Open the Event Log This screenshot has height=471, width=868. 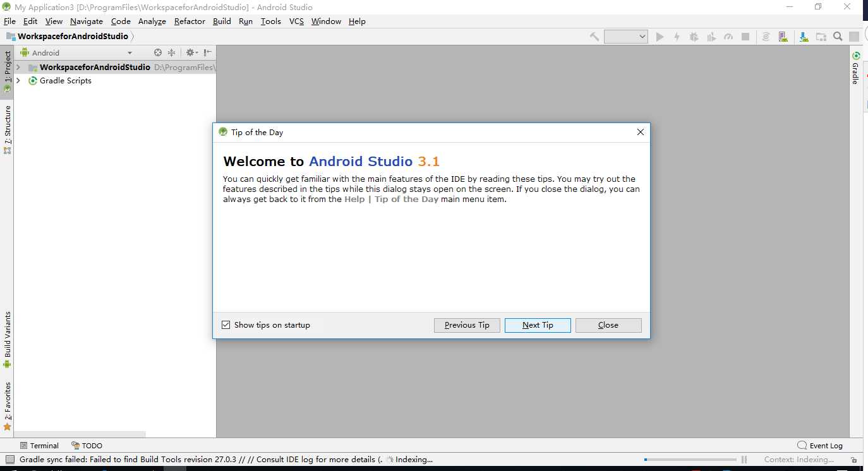[x=820, y=445]
